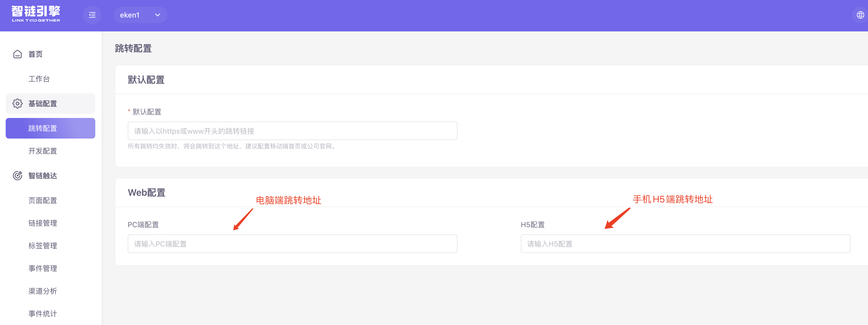Click the 默认配置 redirect link input
The width and height of the screenshot is (868, 325).
tap(292, 131)
